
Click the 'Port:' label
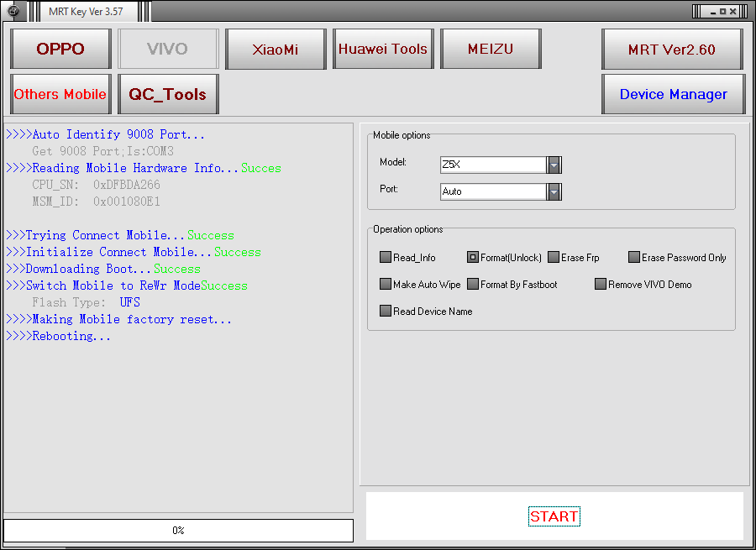tap(389, 189)
